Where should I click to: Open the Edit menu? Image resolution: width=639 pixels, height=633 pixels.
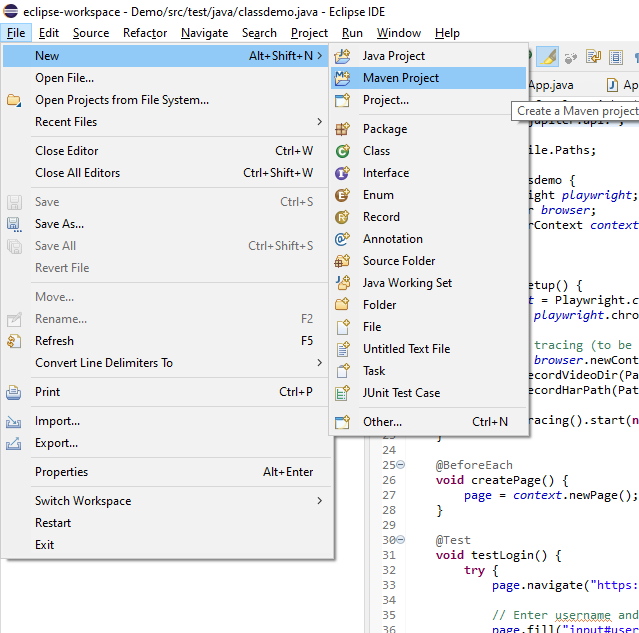[48, 33]
